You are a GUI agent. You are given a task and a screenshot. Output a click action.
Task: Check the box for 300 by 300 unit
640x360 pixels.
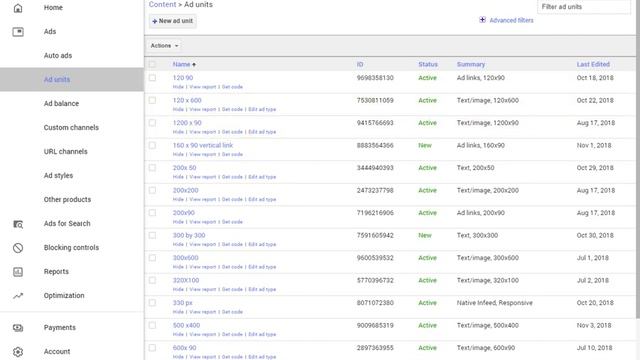coord(152,235)
